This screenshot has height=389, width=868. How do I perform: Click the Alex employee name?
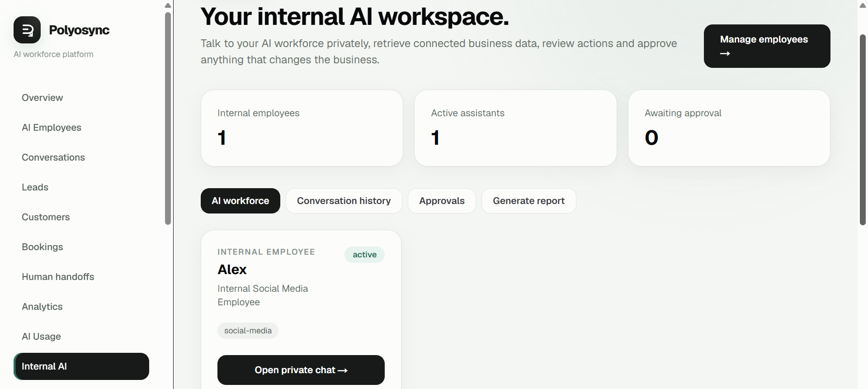(x=232, y=270)
